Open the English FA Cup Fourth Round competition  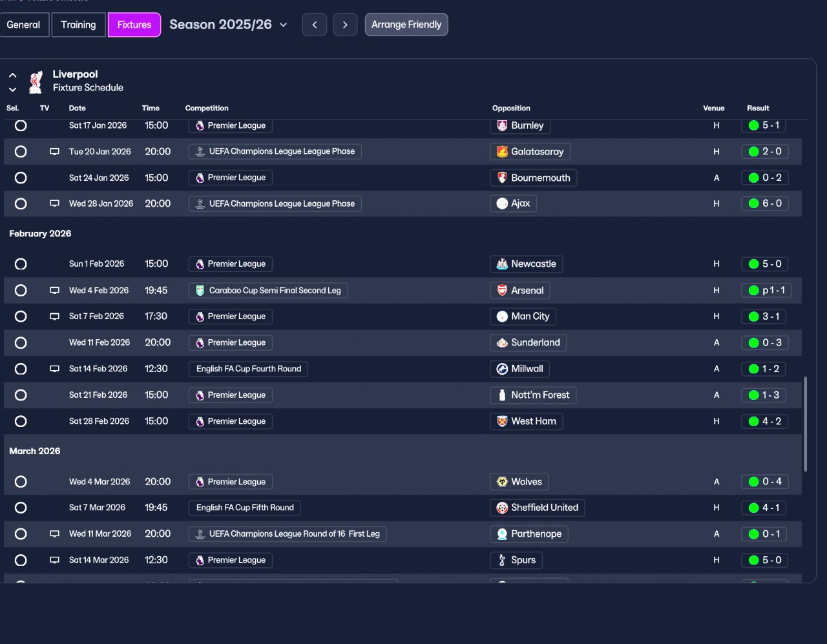[248, 369]
